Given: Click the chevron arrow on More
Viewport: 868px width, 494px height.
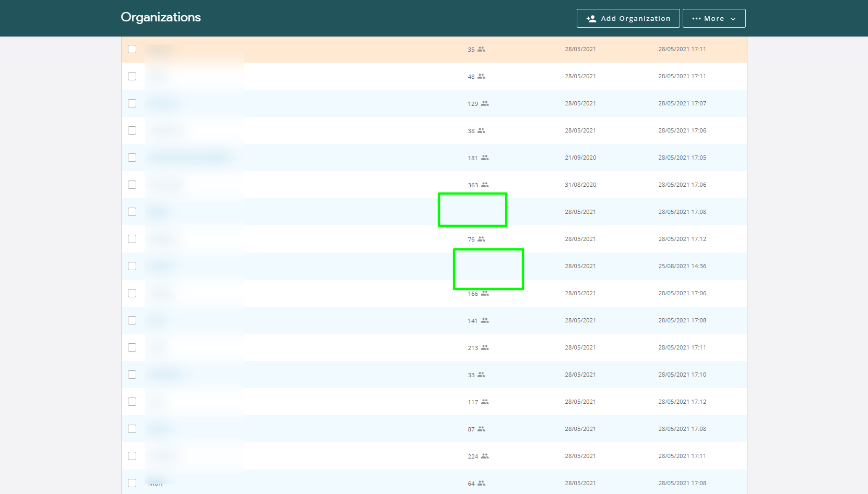Looking at the screenshot, I should pos(733,19).
